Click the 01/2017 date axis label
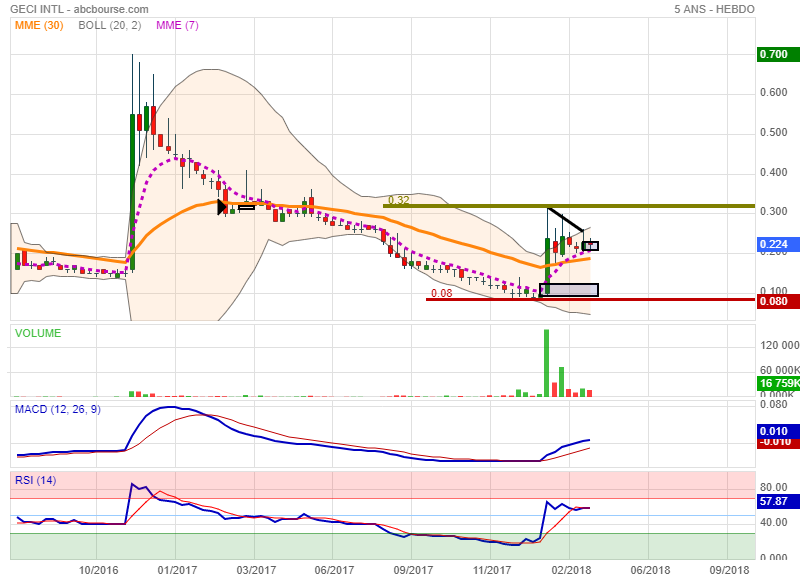 tap(177, 570)
